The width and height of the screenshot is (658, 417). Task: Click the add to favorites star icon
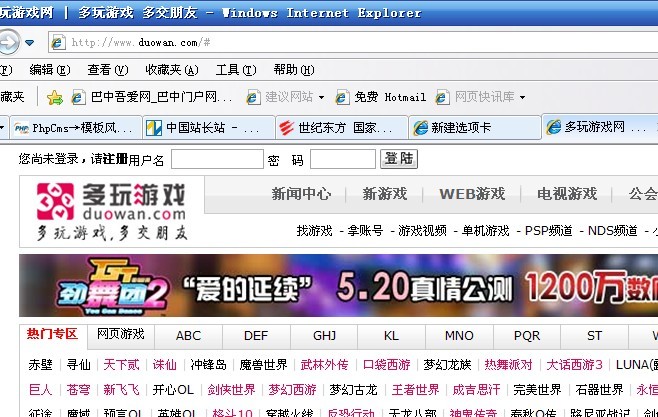pyautogui.click(x=55, y=97)
